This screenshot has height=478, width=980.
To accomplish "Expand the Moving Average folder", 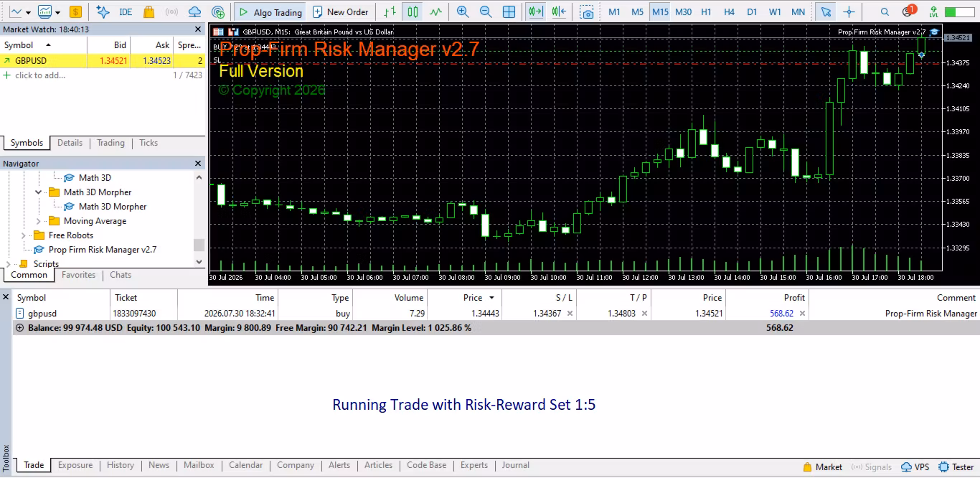I will [39, 221].
